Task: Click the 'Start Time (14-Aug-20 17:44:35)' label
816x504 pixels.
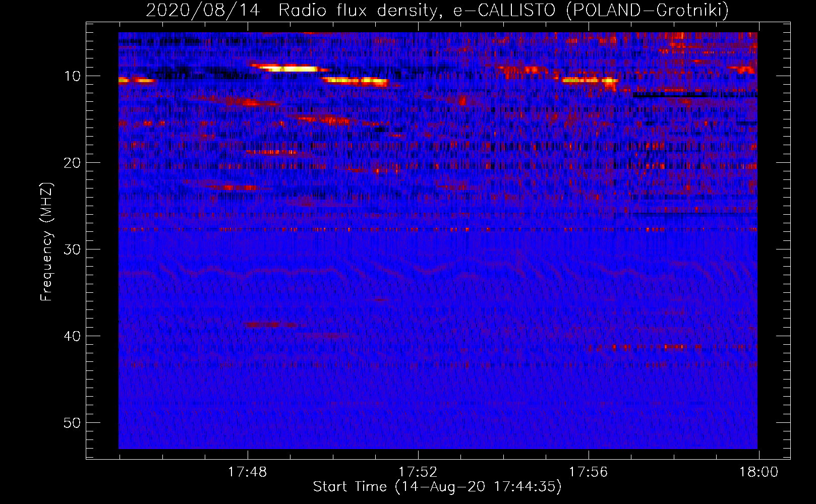Action: tap(437, 486)
